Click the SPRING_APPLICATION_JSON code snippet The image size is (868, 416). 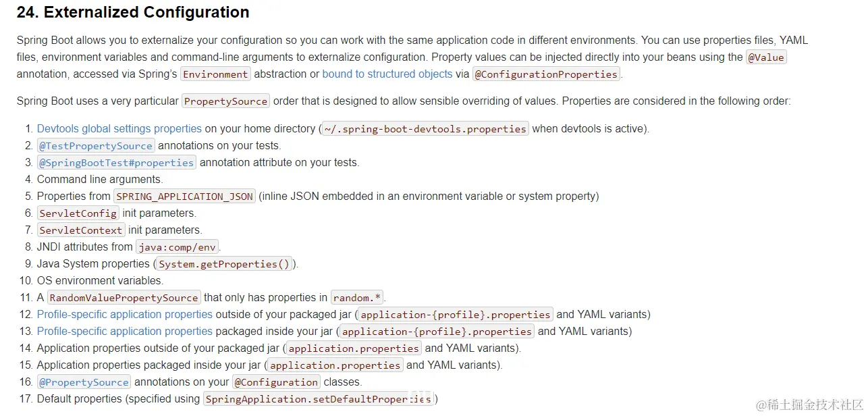point(184,197)
